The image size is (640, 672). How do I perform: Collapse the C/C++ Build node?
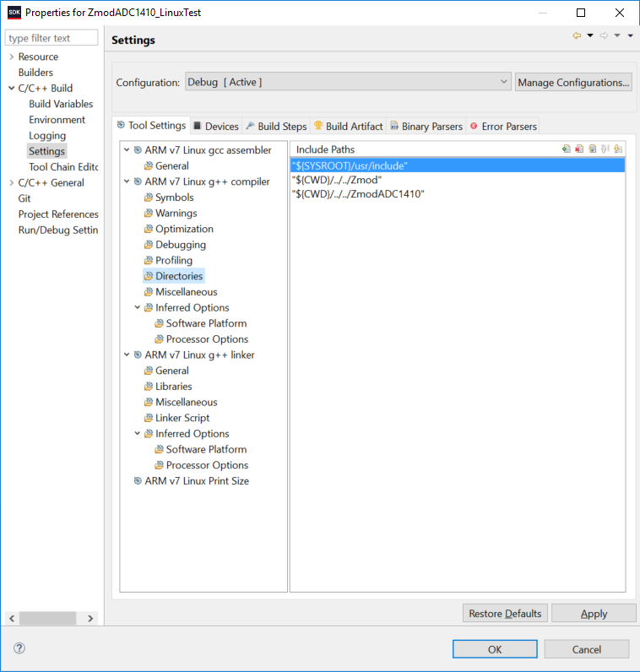[x=12, y=88]
